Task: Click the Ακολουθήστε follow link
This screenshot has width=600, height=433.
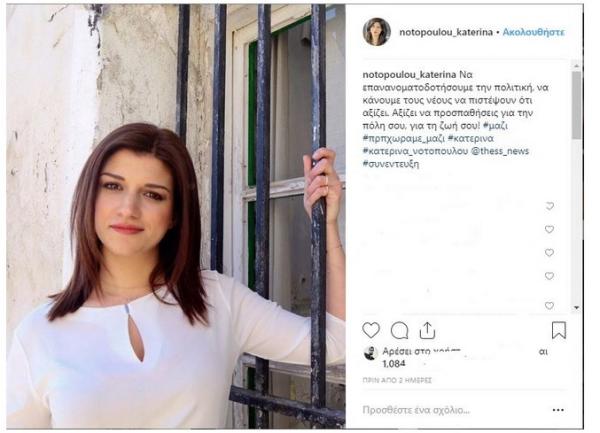Action: pos(533,32)
